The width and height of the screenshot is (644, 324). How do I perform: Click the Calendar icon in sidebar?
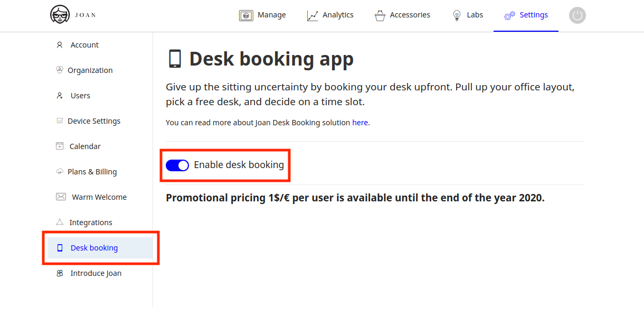(x=60, y=146)
